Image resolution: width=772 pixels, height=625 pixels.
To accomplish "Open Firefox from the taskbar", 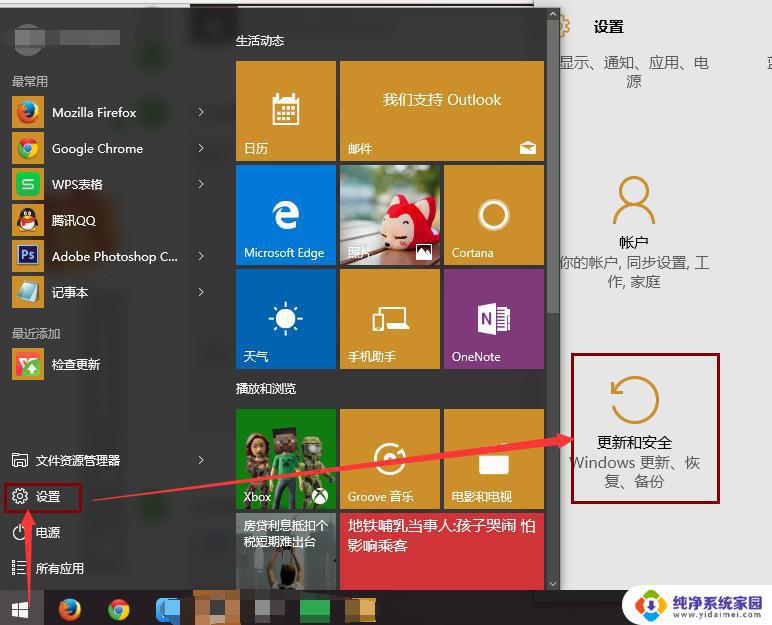I will click(70, 610).
